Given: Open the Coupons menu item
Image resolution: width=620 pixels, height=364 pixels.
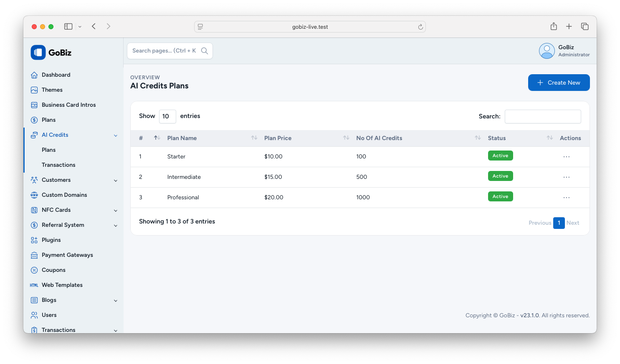Looking at the screenshot, I should pos(53,270).
